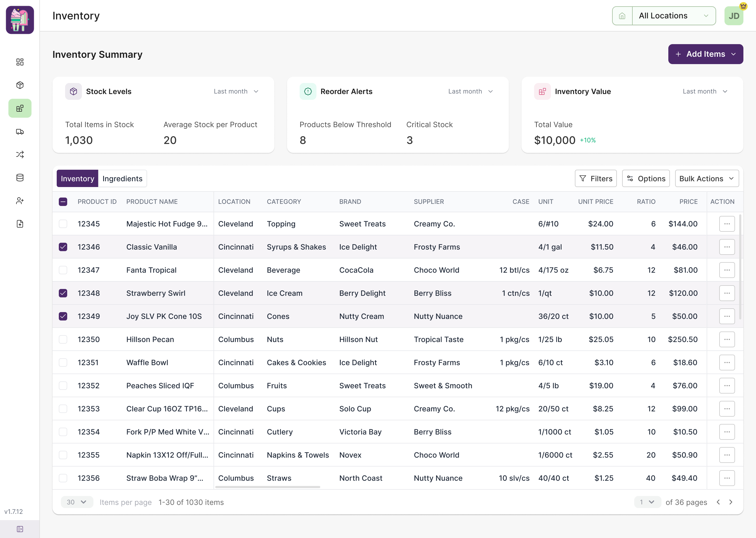Change Stock Levels Last month period
This screenshot has width=756, height=538.
pyautogui.click(x=236, y=91)
